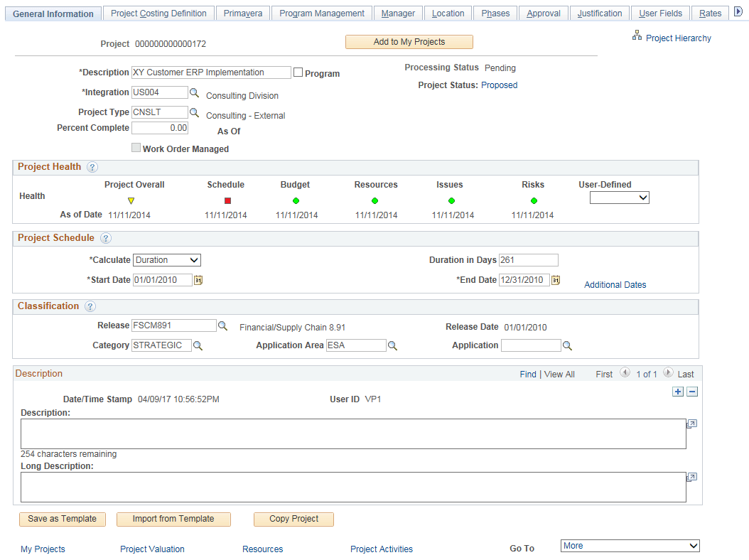
Task: Open the Integration lookup magnifier
Action: [x=194, y=92]
